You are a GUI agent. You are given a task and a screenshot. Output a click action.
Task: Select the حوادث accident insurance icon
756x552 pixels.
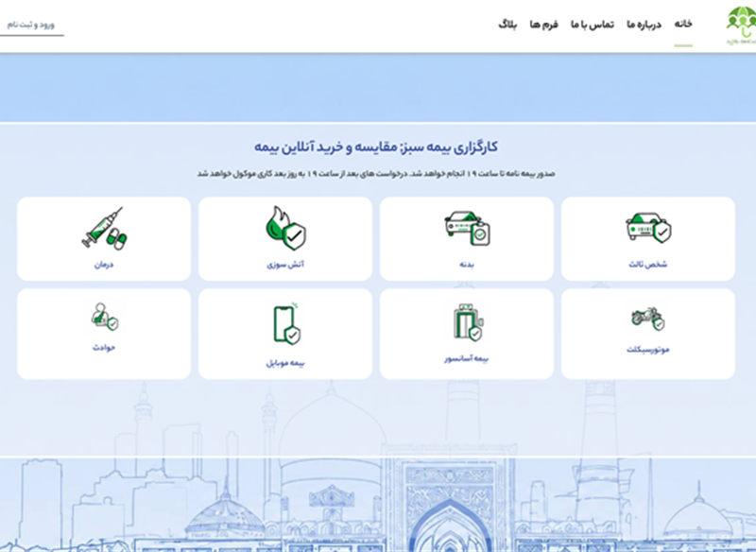[105, 317]
